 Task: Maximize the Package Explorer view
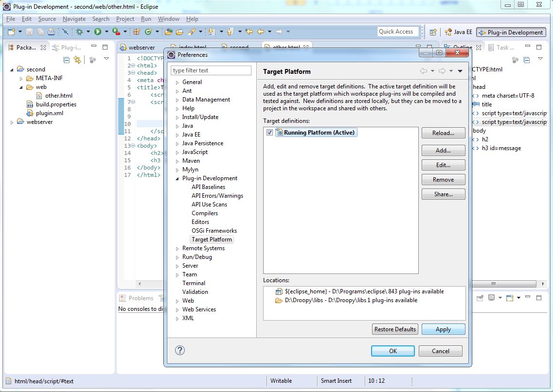(x=105, y=47)
